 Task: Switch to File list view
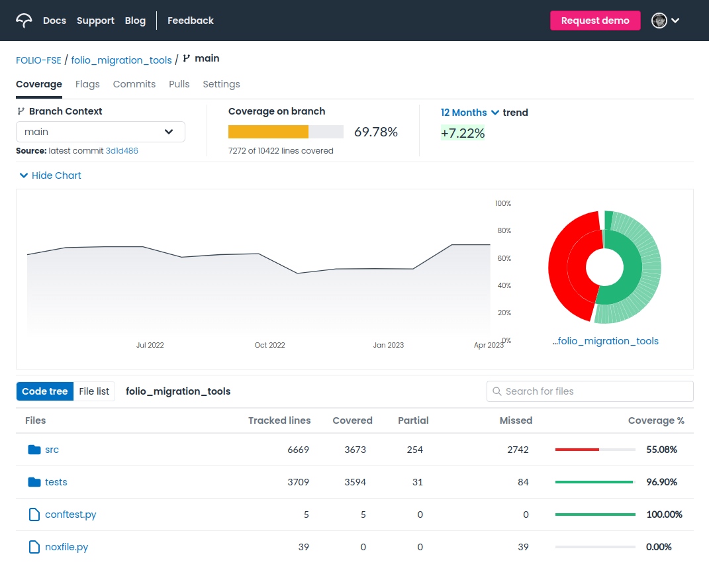[94, 391]
